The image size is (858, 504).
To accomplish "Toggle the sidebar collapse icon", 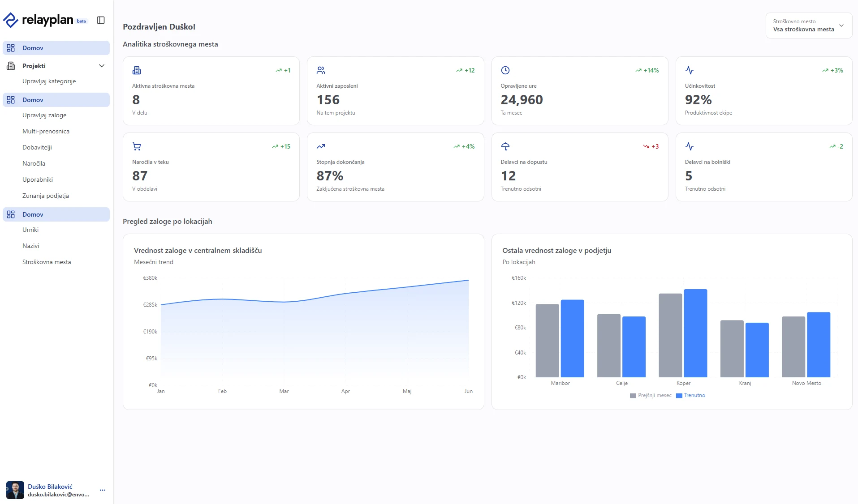I will [101, 20].
